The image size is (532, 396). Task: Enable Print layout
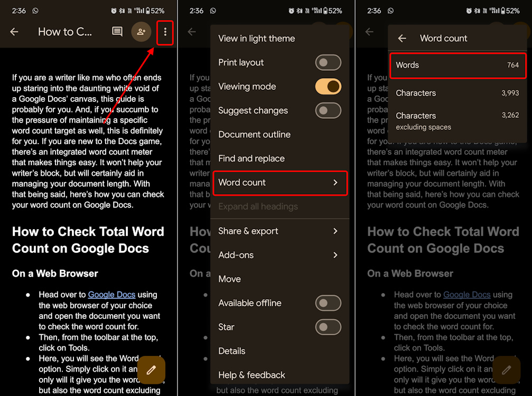pos(328,62)
